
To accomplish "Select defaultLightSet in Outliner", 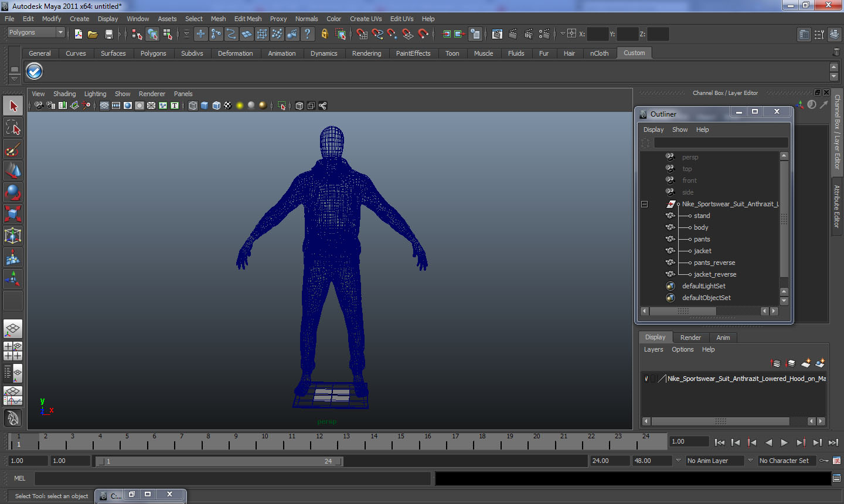I will coord(703,286).
